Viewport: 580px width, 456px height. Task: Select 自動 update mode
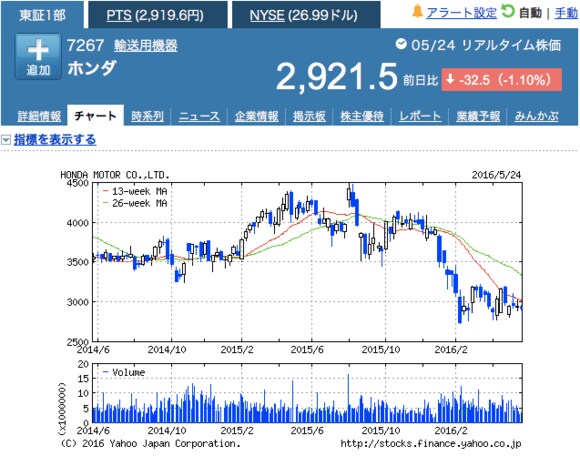(x=530, y=13)
